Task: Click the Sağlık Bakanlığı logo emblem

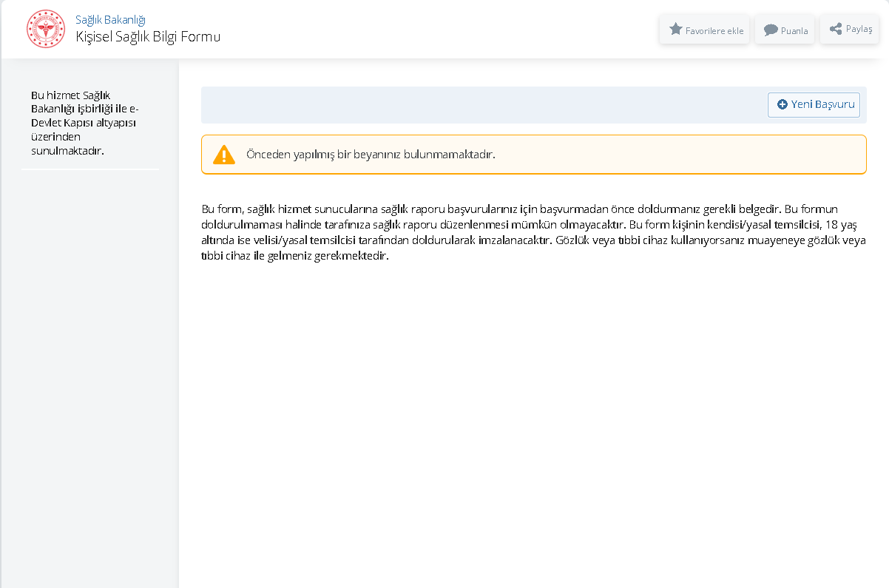Action: [46, 29]
